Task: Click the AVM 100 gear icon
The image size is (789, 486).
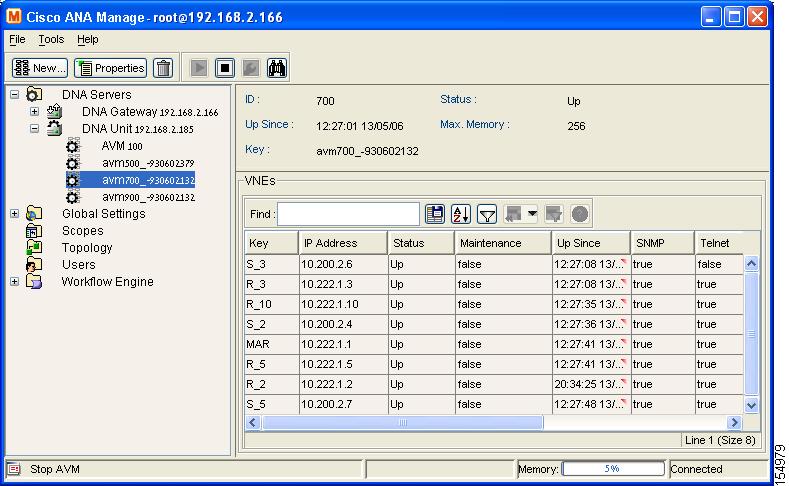Action: click(72, 146)
